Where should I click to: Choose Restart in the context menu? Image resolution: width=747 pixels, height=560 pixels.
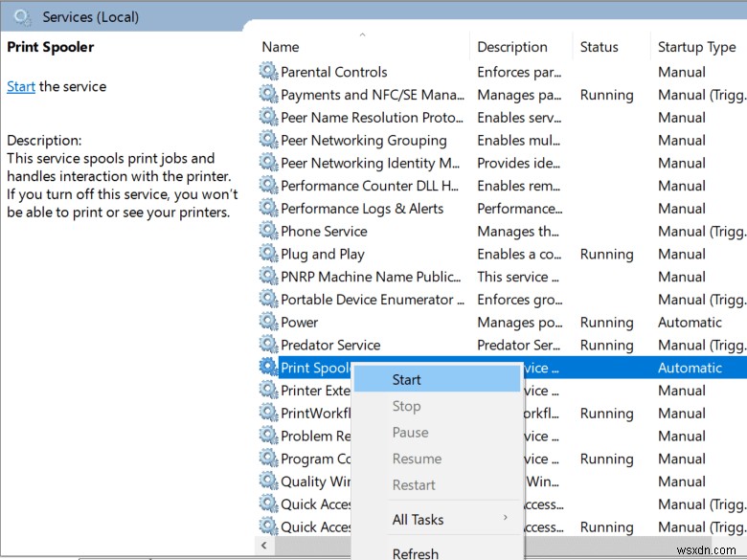point(437,484)
